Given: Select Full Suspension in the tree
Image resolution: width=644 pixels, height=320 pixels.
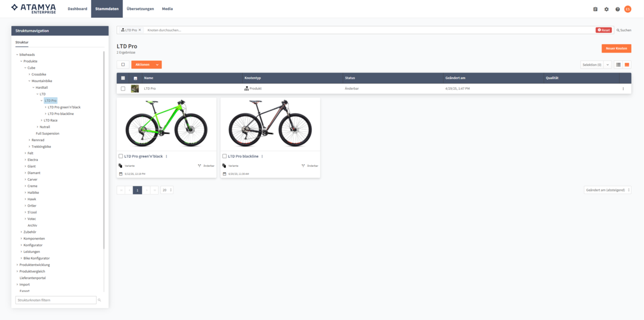Looking at the screenshot, I should pyautogui.click(x=48, y=133).
